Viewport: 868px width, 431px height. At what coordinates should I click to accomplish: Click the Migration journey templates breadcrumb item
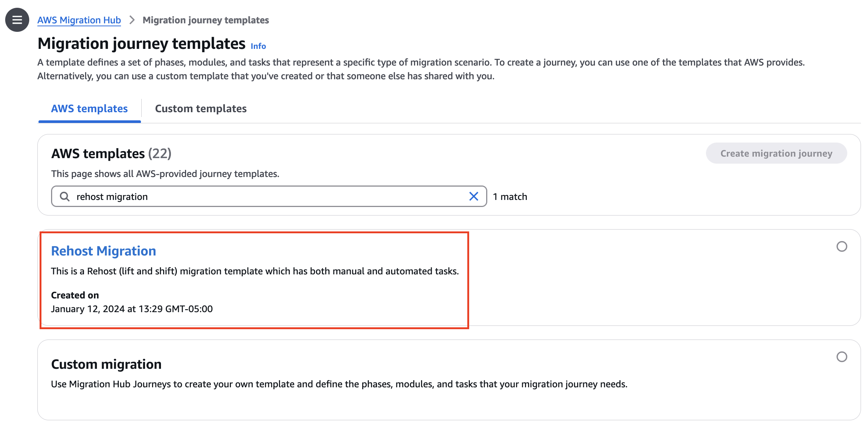coord(206,20)
